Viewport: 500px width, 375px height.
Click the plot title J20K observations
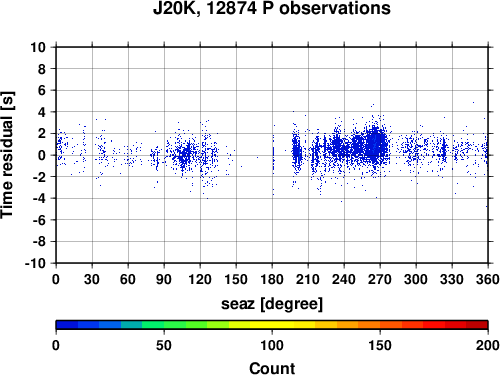click(x=272, y=8)
